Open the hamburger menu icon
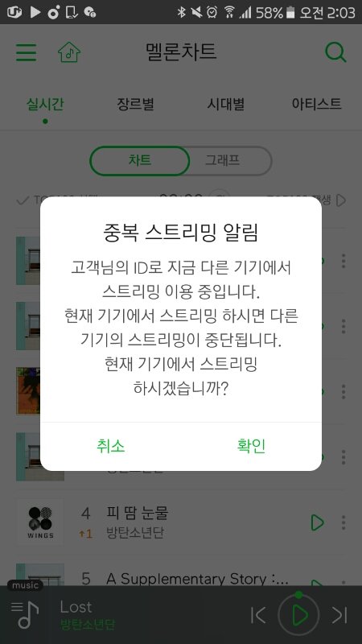Image resolution: width=362 pixels, height=644 pixels. point(27,52)
